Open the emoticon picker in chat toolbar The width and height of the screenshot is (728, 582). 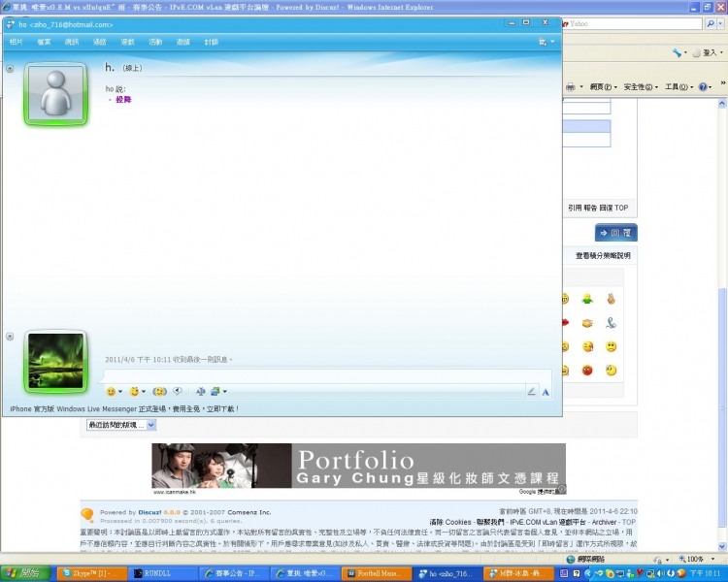(x=112, y=391)
